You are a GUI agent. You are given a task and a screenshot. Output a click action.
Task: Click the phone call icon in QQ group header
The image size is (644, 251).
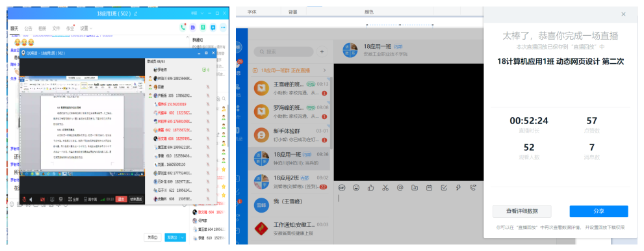pyautogui.click(x=183, y=27)
